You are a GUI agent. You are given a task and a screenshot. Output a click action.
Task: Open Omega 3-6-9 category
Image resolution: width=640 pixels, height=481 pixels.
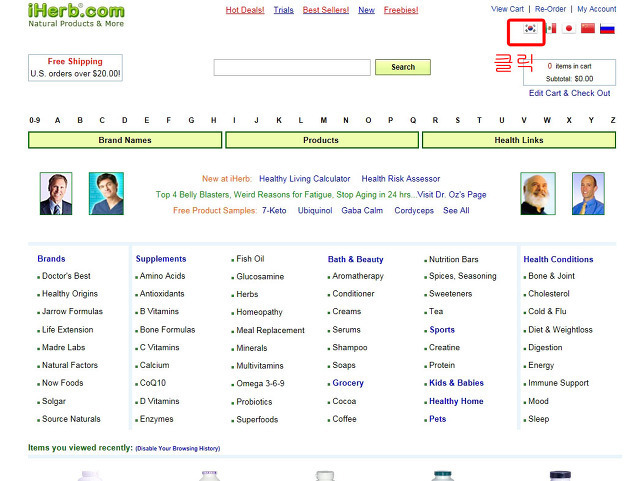[260, 384]
